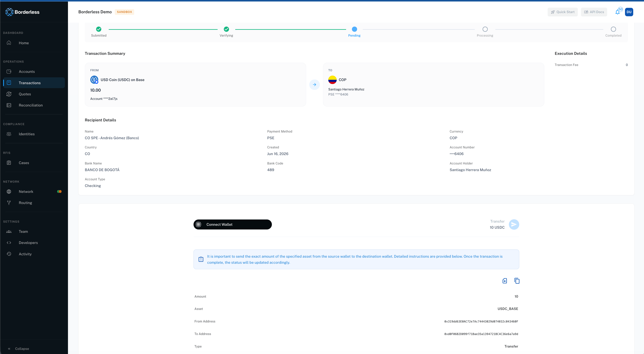The width and height of the screenshot is (644, 354).
Task: Click the BANCO DE BOGOTÁ bank name
Action: (102, 170)
